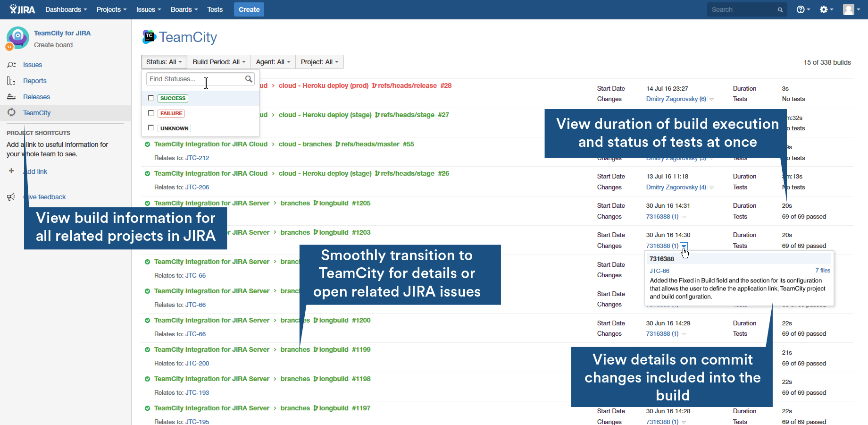
Task: Open the Issues top menu
Action: [x=149, y=9]
